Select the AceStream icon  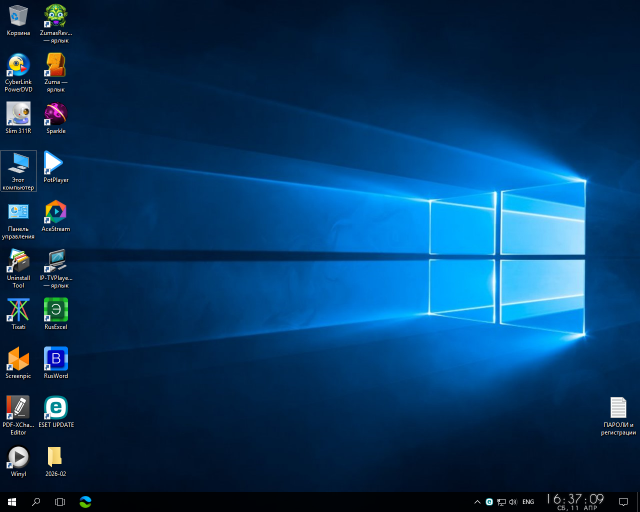click(56, 216)
